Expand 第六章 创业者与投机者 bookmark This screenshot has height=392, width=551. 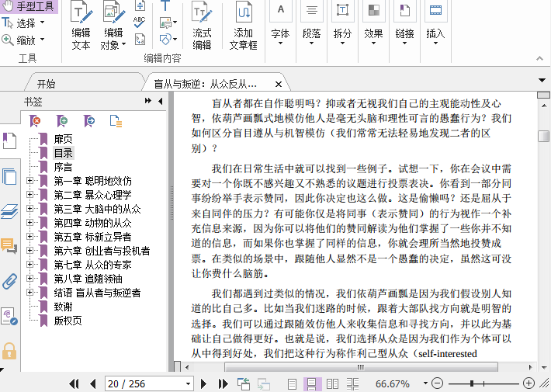click(x=29, y=250)
